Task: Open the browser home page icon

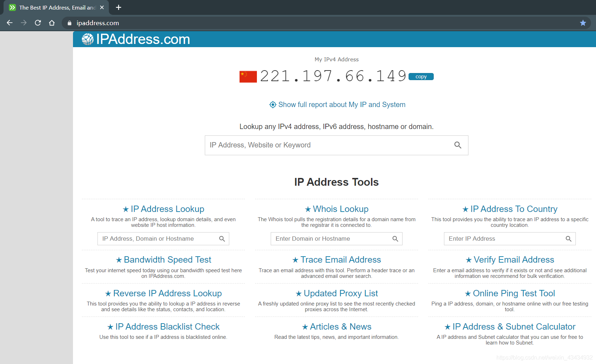Action: point(52,23)
